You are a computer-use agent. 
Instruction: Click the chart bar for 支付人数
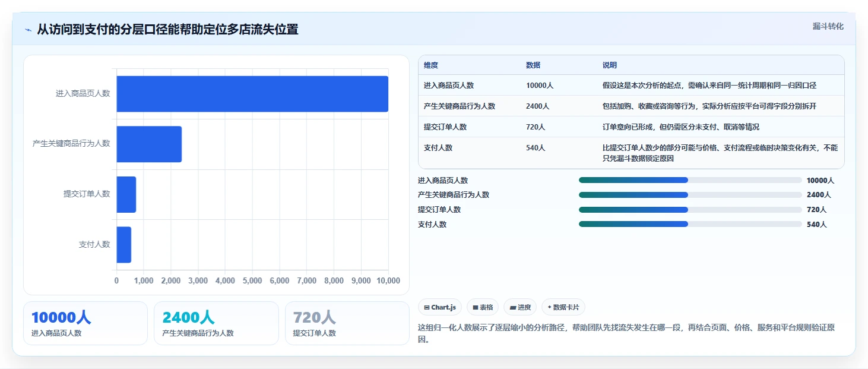click(124, 244)
